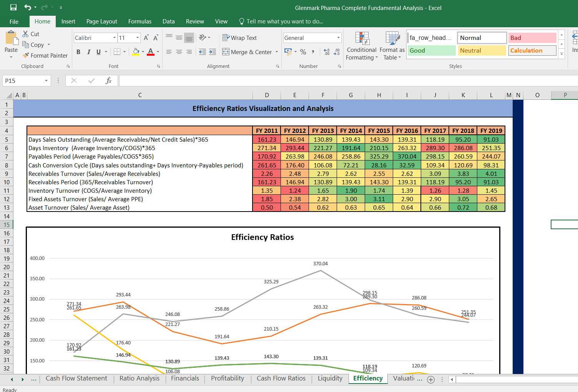Align text right
578x392 pixels.
click(x=189, y=52)
